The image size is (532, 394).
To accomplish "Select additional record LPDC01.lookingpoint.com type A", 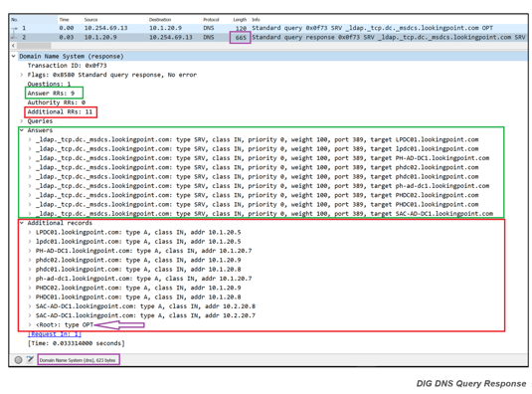I will [138, 233].
